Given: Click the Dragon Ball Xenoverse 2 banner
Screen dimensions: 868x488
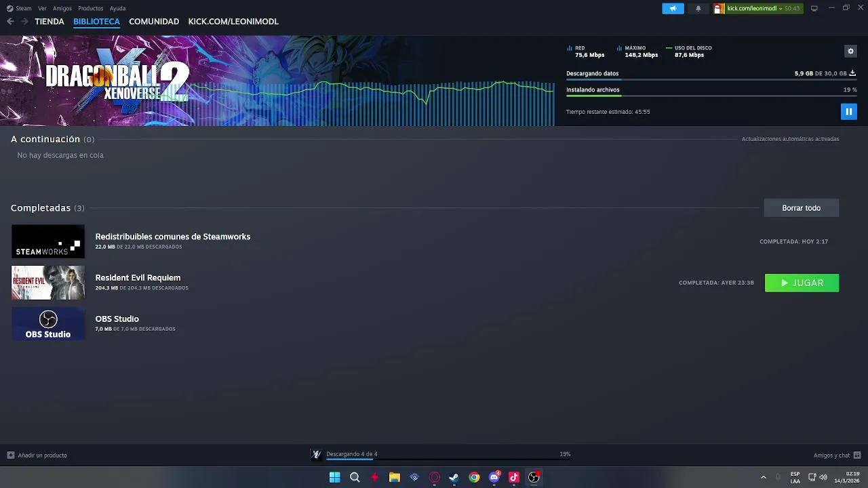Looking at the screenshot, I should pyautogui.click(x=277, y=81).
